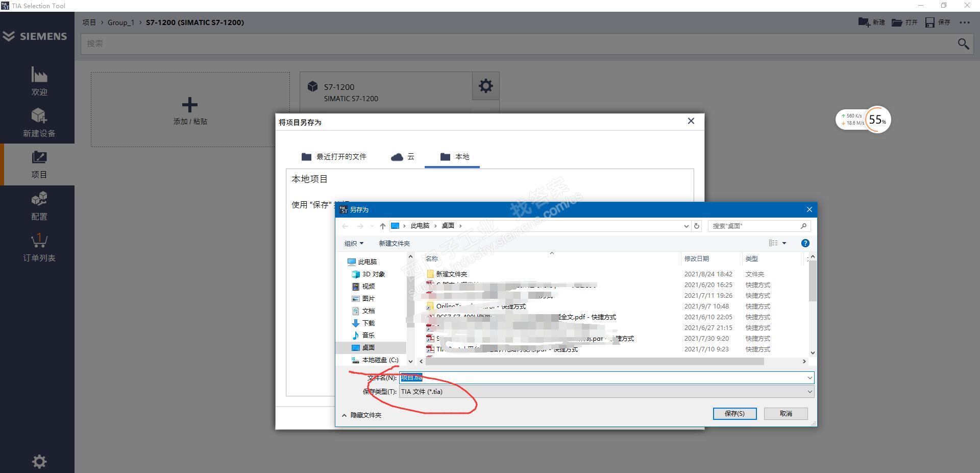
Task: Open file dialog help
Action: point(805,243)
